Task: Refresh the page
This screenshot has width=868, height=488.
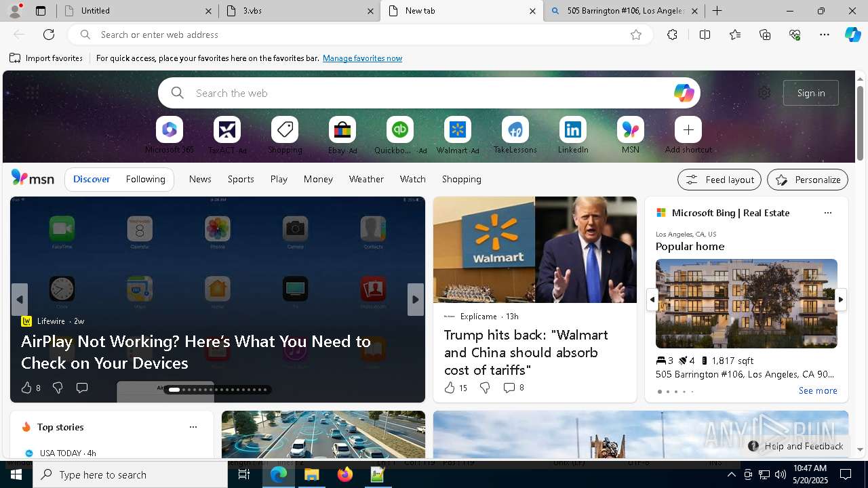Action: [x=49, y=35]
